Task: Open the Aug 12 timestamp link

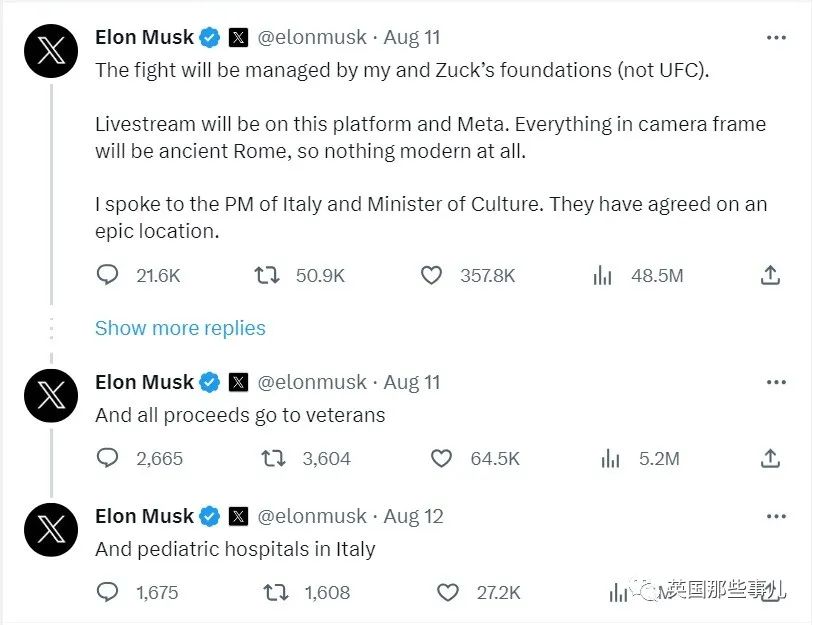Action: [x=413, y=516]
